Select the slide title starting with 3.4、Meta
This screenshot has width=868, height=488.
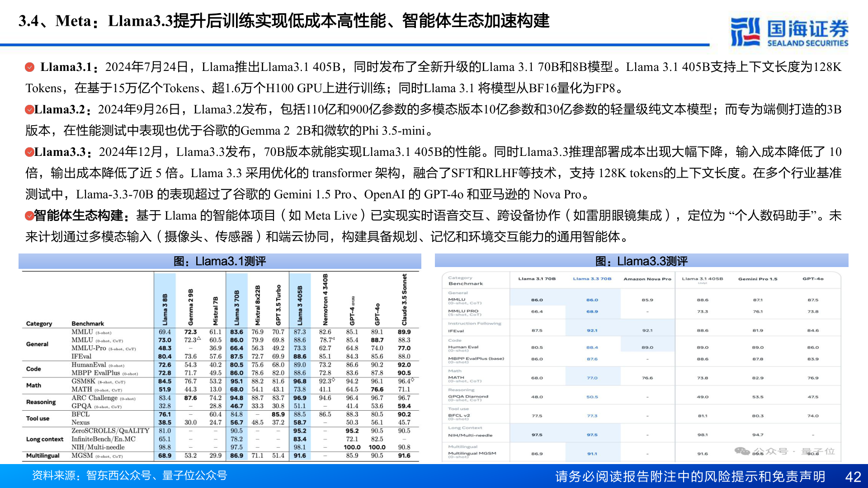(284, 21)
